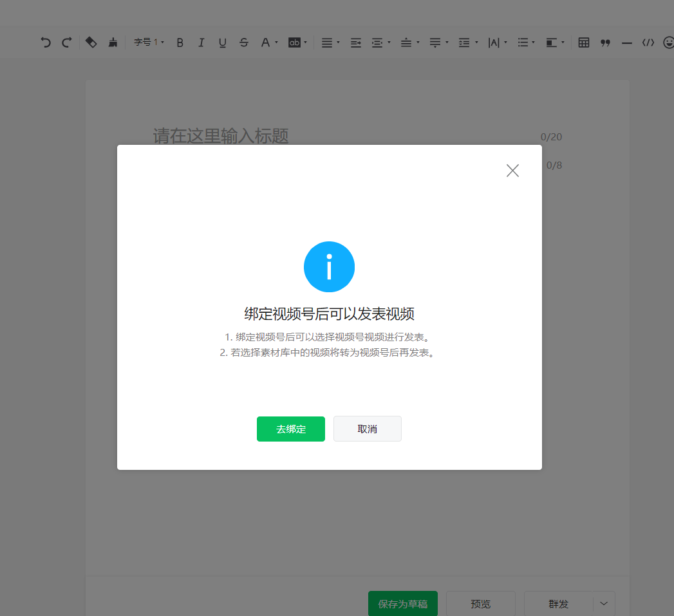The width and height of the screenshot is (674, 616).
Task: Expand the list style dropdown arrow
Action: pyautogui.click(x=534, y=42)
